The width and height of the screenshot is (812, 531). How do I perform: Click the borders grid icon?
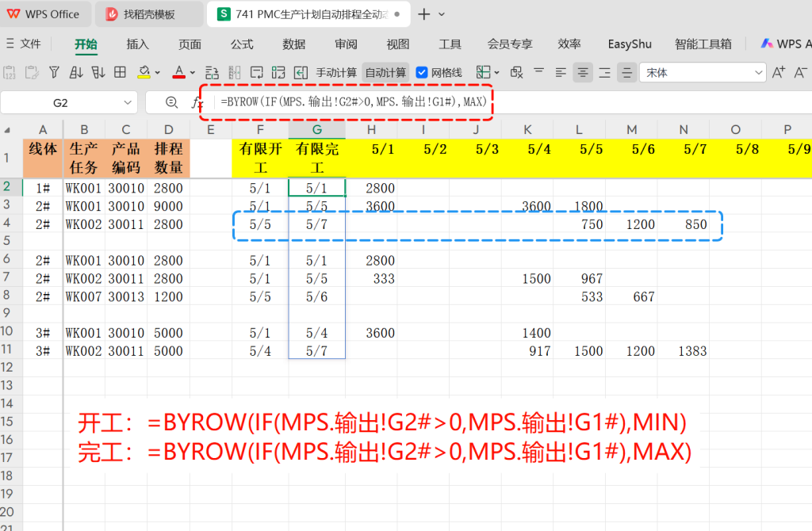(x=121, y=72)
